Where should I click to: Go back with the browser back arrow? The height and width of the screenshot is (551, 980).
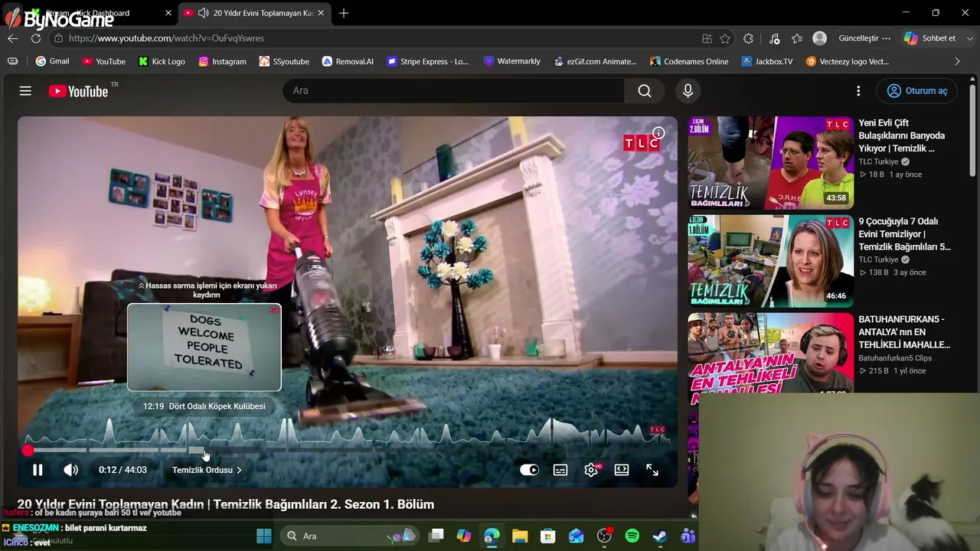click(13, 38)
